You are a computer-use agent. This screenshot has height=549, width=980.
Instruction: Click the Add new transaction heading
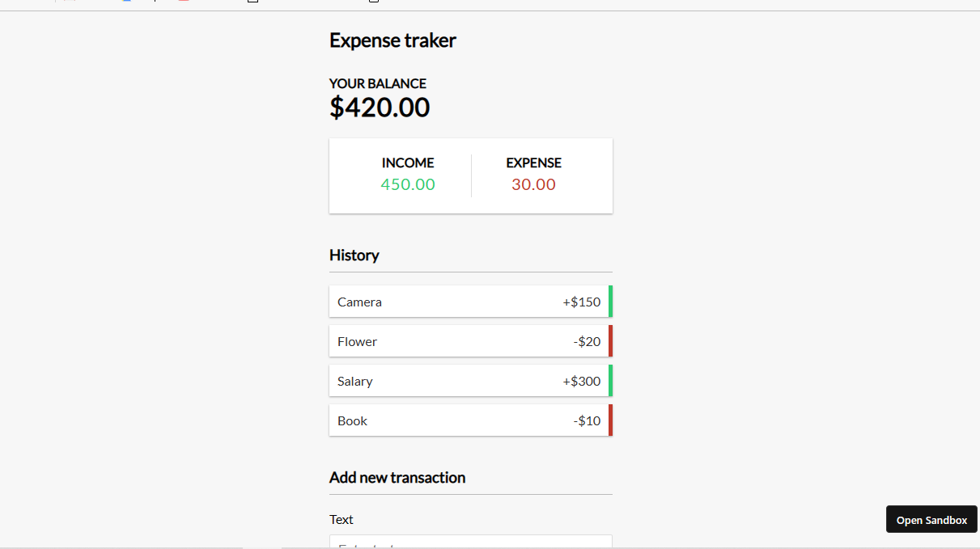[397, 477]
